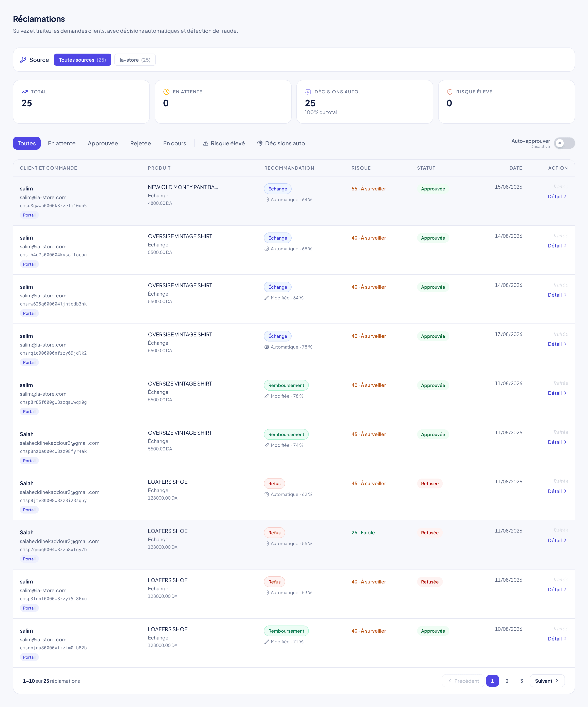Click the Décisions auto chip icon in card
The width and height of the screenshot is (588, 707).
click(x=308, y=92)
